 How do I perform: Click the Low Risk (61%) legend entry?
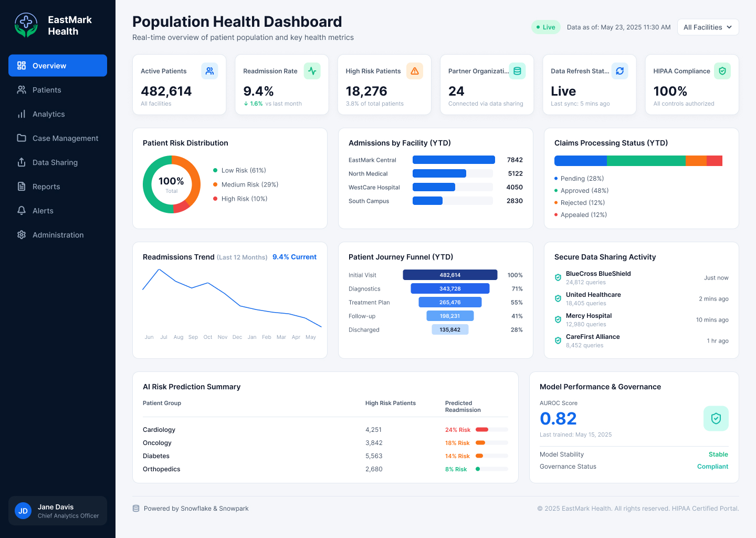240,170
